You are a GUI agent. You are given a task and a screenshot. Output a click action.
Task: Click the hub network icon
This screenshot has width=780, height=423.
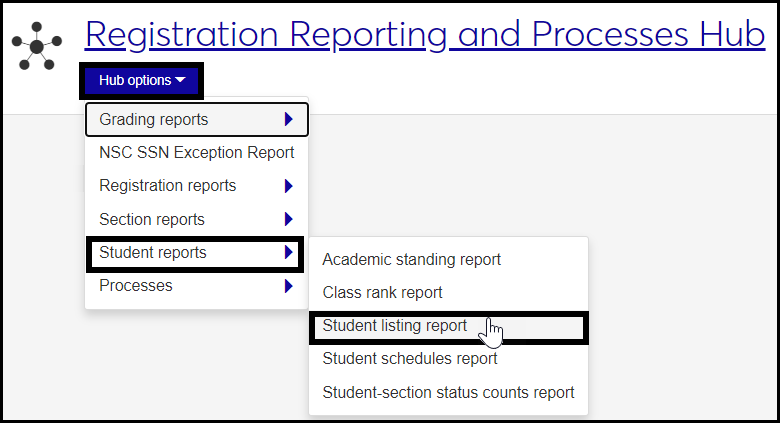37,45
